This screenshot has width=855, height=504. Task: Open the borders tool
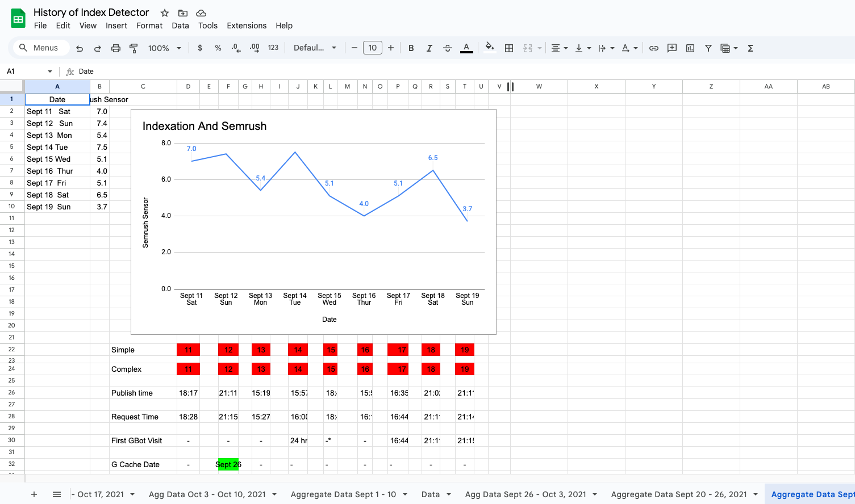[509, 48]
